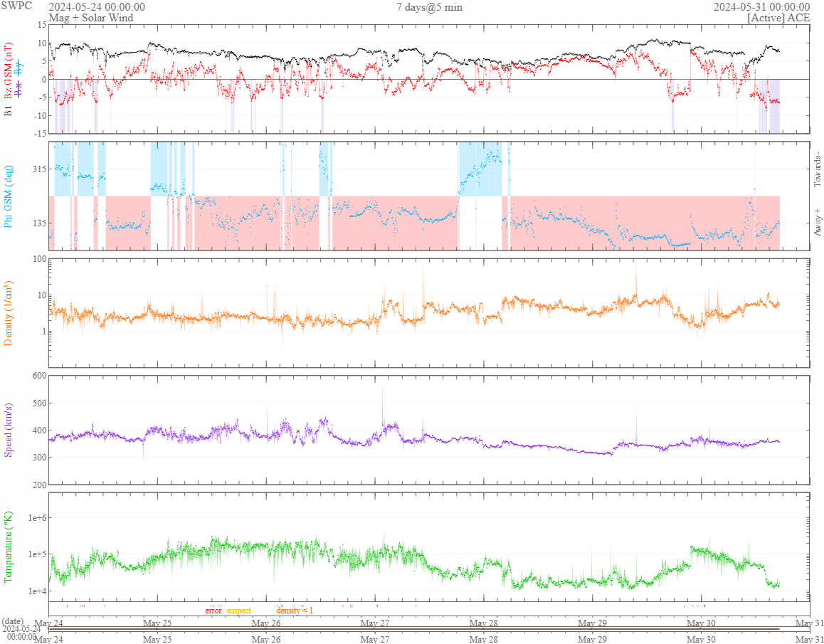The image size is (824, 644).
Task: Click the May 31 label on the bottom slider axis
Action: (810, 639)
